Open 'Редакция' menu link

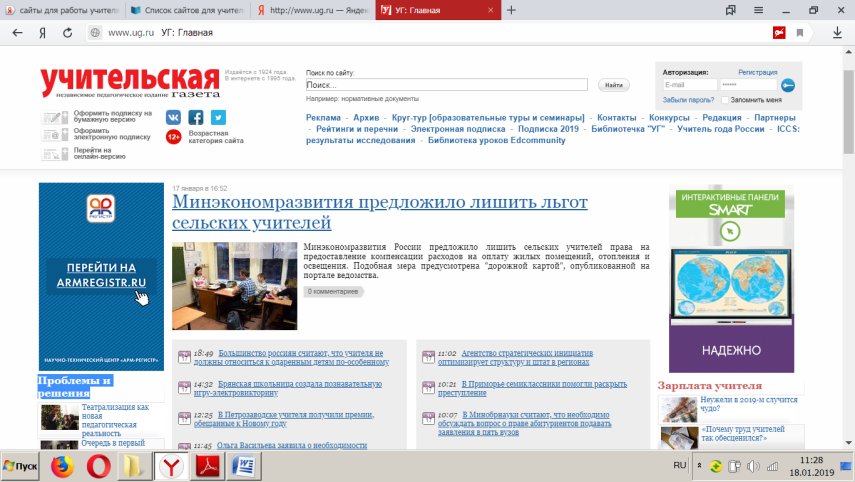coord(721,118)
